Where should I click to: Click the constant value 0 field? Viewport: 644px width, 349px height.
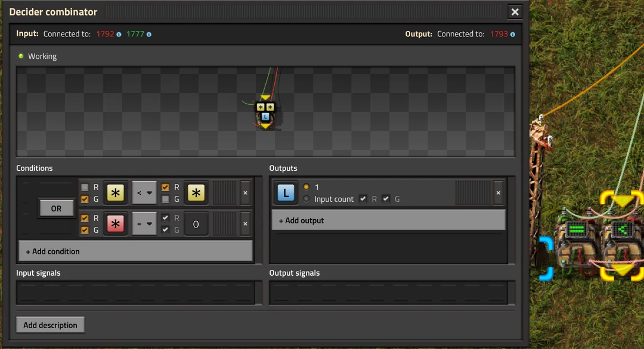[196, 224]
